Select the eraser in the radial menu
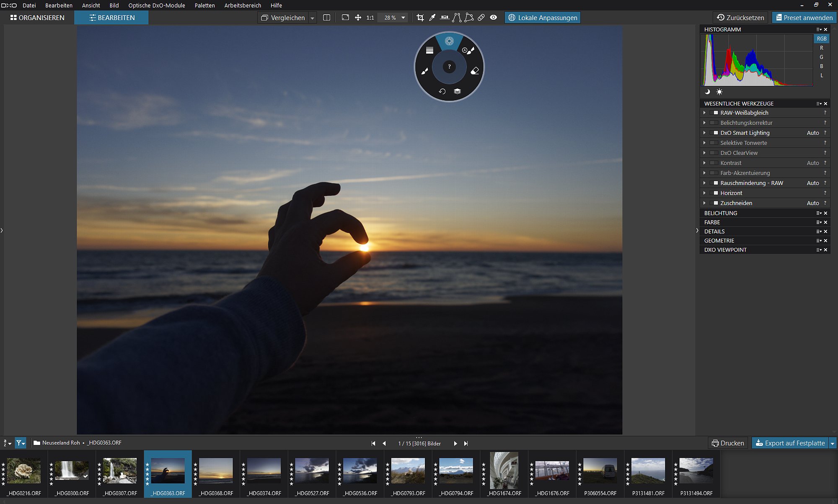The width and height of the screenshot is (838, 504). pos(475,71)
